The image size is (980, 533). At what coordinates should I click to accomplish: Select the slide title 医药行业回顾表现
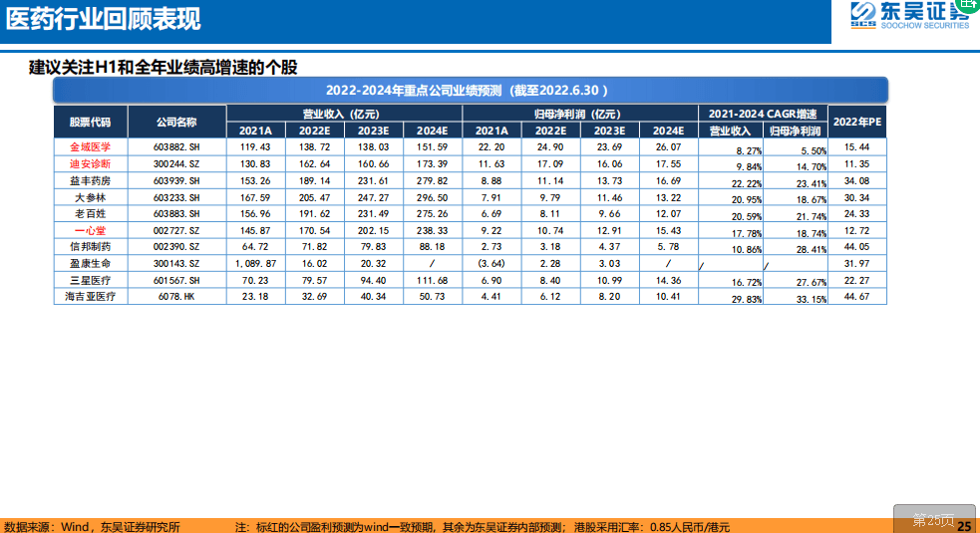pos(103,19)
